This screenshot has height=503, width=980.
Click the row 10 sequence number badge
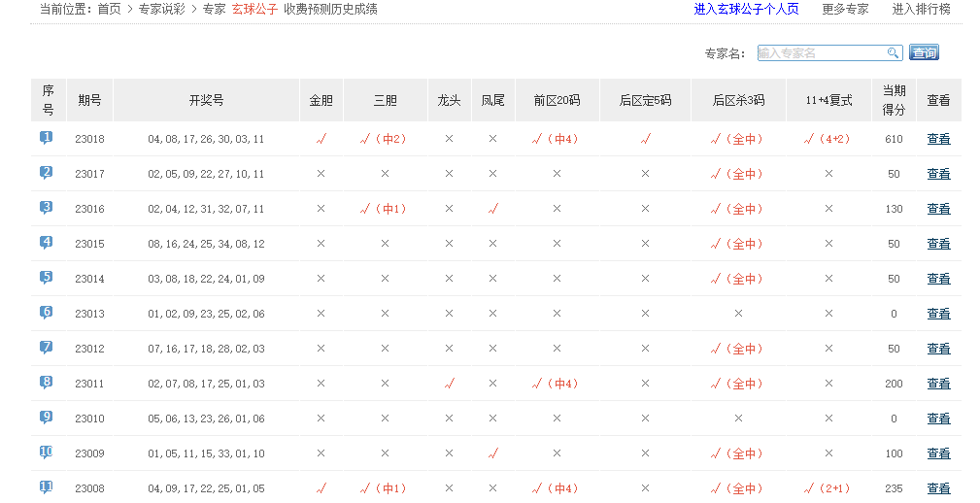point(47,453)
